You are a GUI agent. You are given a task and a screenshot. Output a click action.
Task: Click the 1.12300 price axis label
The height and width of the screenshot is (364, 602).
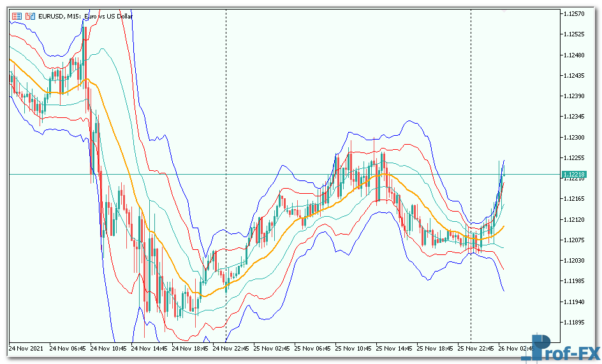pyautogui.click(x=574, y=137)
